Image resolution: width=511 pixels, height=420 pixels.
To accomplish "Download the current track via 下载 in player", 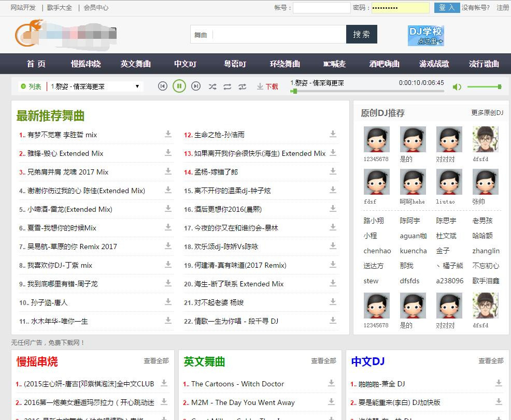I will (x=267, y=86).
